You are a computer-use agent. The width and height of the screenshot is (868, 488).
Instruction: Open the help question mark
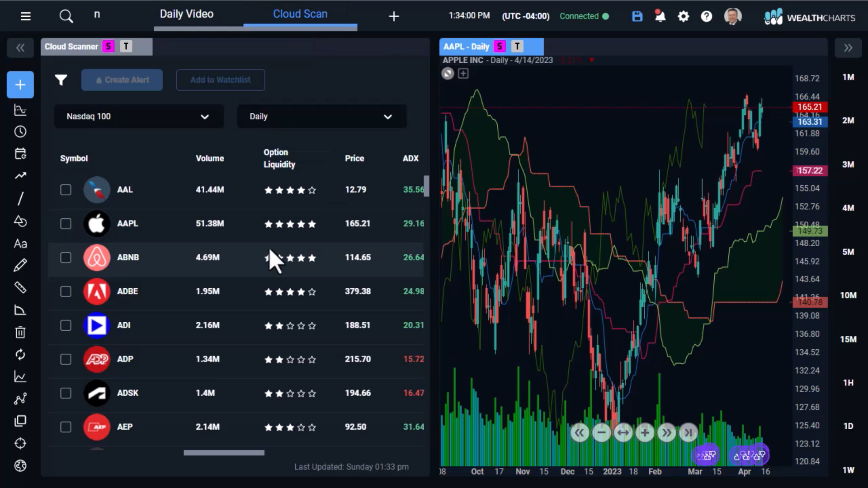[706, 16]
